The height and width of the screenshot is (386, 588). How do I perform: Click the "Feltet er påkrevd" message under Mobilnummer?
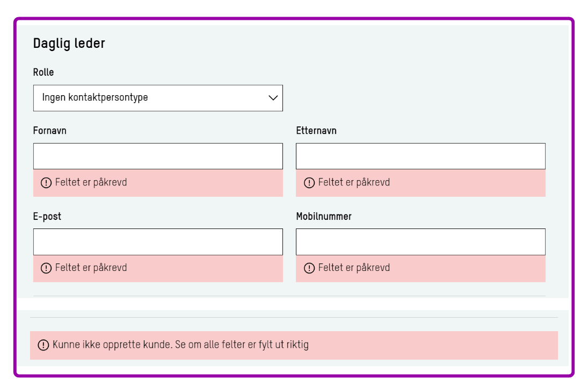pos(354,268)
